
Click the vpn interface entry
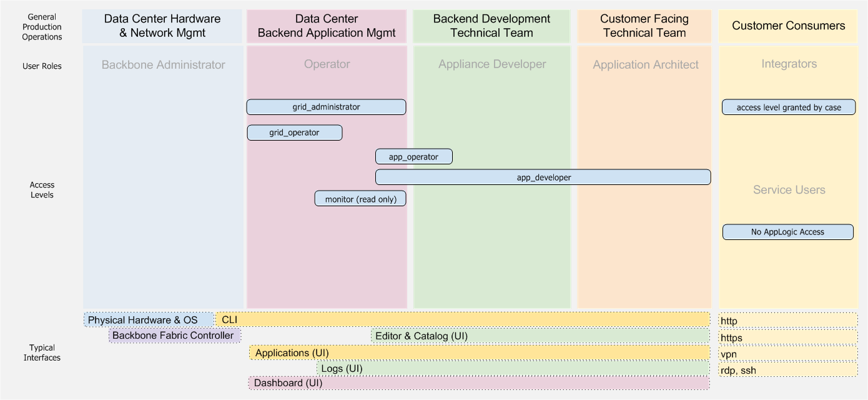tap(729, 354)
